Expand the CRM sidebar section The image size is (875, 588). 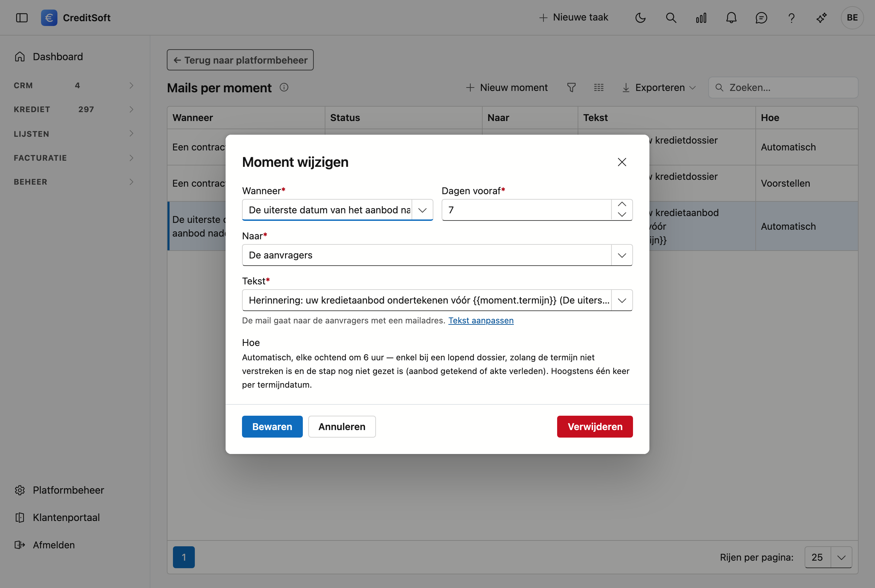[x=73, y=85]
